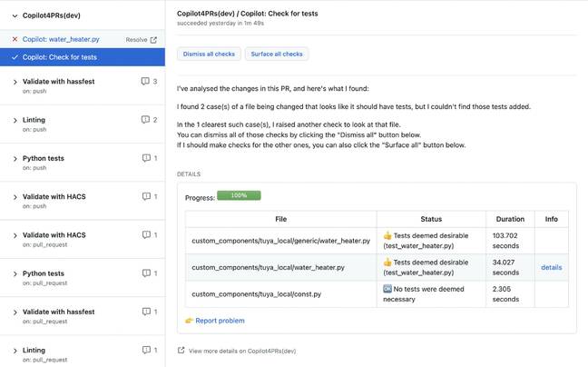The image size is (588, 367).
Task: Click the Resolve external link icon
Action: [153, 40]
